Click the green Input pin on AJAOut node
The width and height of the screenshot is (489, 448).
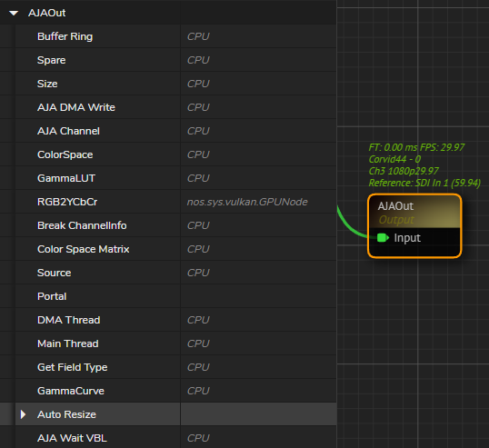[383, 238]
